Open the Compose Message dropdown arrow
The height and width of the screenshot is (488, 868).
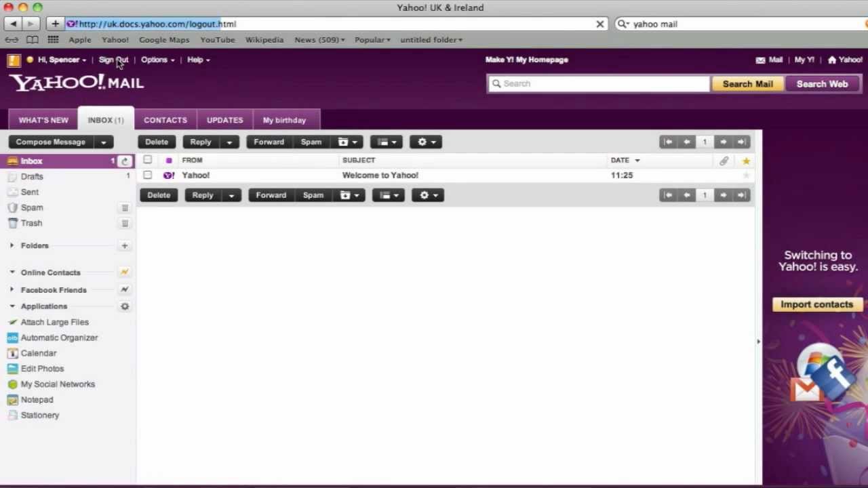[x=103, y=142]
